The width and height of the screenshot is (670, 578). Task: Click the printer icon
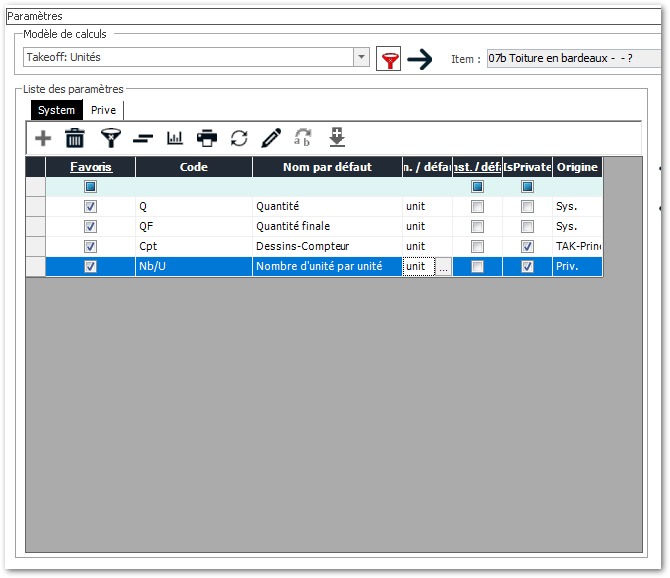tap(207, 138)
